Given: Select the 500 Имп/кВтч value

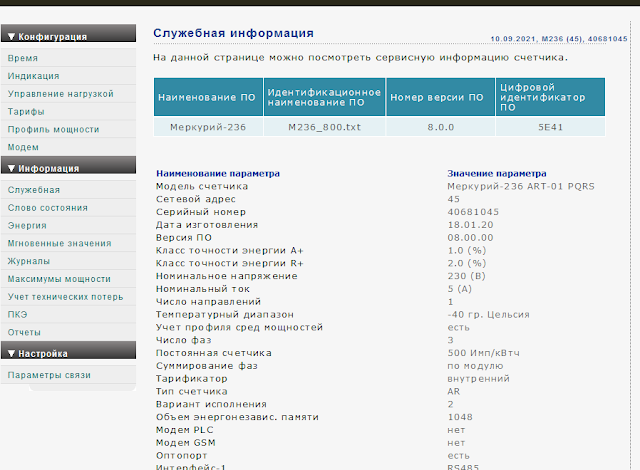Looking at the screenshot, I should (484, 353).
